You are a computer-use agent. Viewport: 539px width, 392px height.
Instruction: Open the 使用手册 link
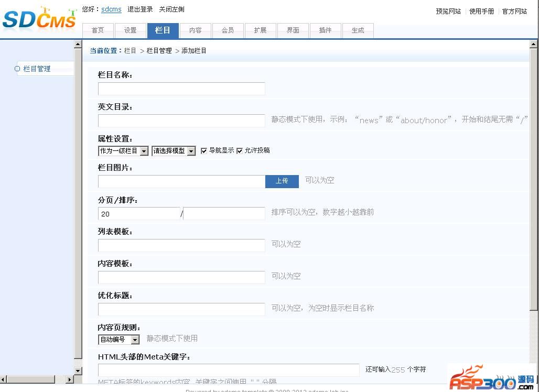point(482,12)
